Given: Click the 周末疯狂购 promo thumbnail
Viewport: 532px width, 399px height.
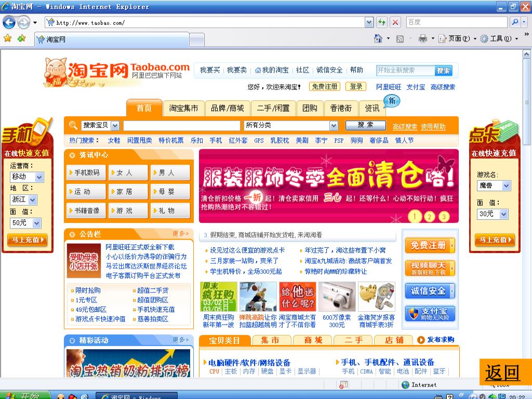Looking at the screenshot, I should click(219, 297).
